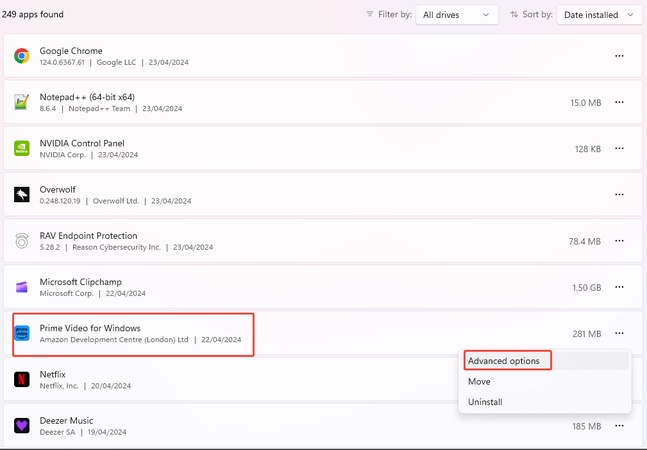The height and width of the screenshot is (450, 647).
Task: Click the Prime Video app icon
Action: coord(21,333)
